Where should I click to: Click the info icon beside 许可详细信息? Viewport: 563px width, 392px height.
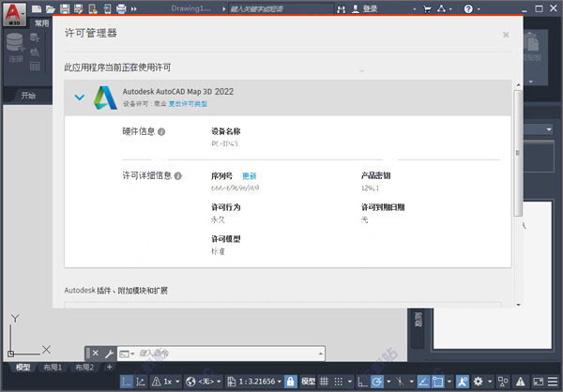176,175
